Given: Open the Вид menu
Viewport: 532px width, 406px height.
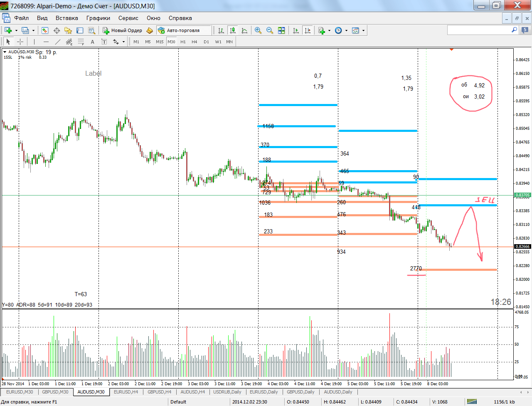Looking at the screenshot, I should pyautogui.click(x=42, y=18).
